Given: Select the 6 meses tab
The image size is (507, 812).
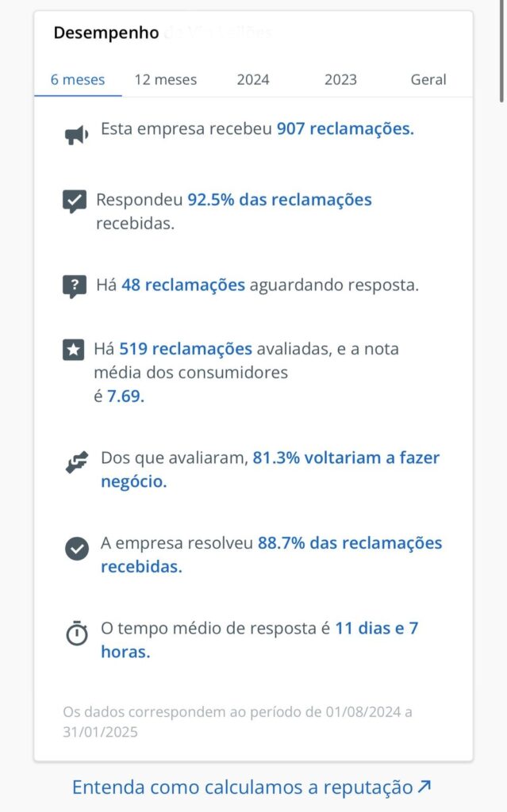Looking at the screenshot, I should pos(78,79).
